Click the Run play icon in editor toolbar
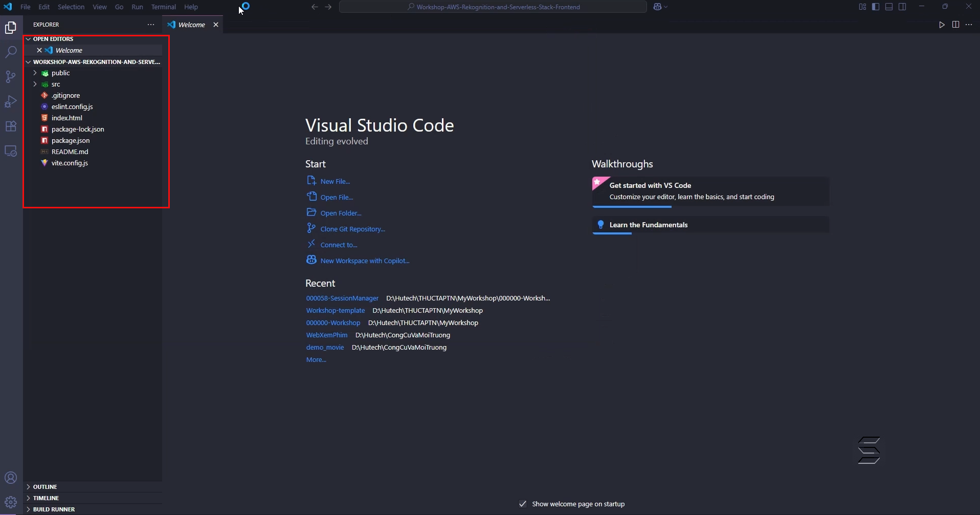This screenshot has height=515, width=980. (x=942, y=25)
